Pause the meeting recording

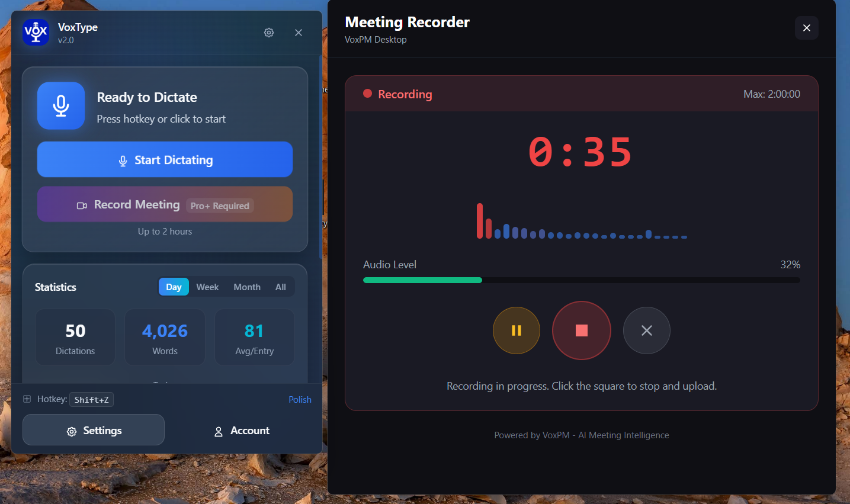516,330
